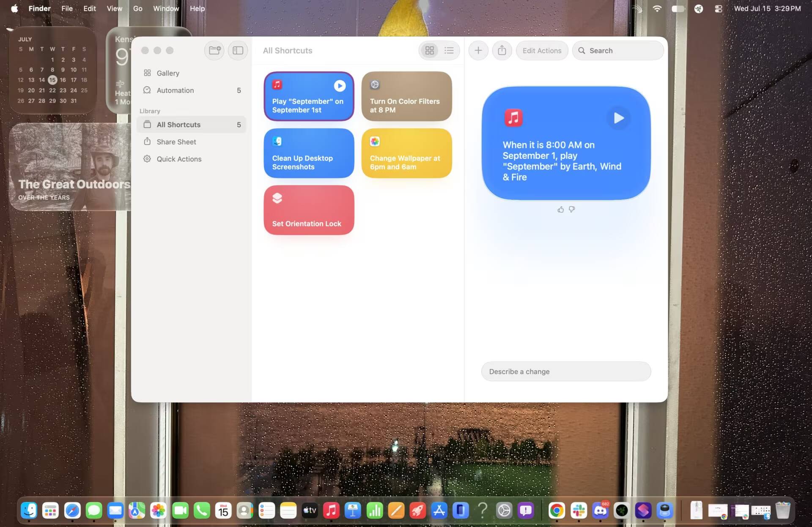Select Turn On Color Filters at 8 PM shortcut
The width and height of the screenshot is (812, 527).
pyautogui.click(x=406, y=96)
